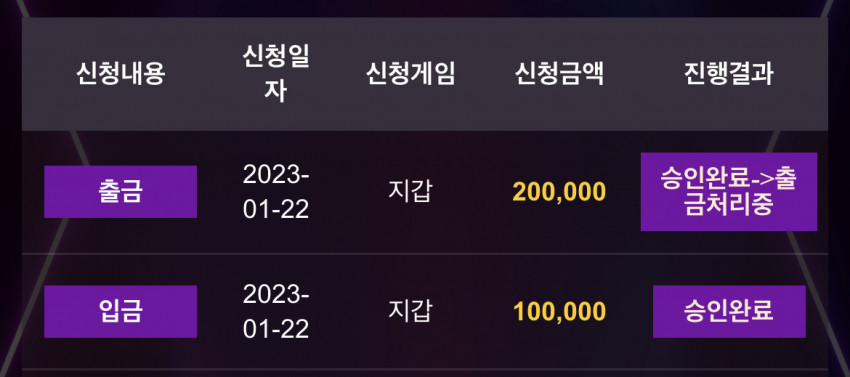Click the 입금 purple label button

pyautogui.click(x=120, y=311)
